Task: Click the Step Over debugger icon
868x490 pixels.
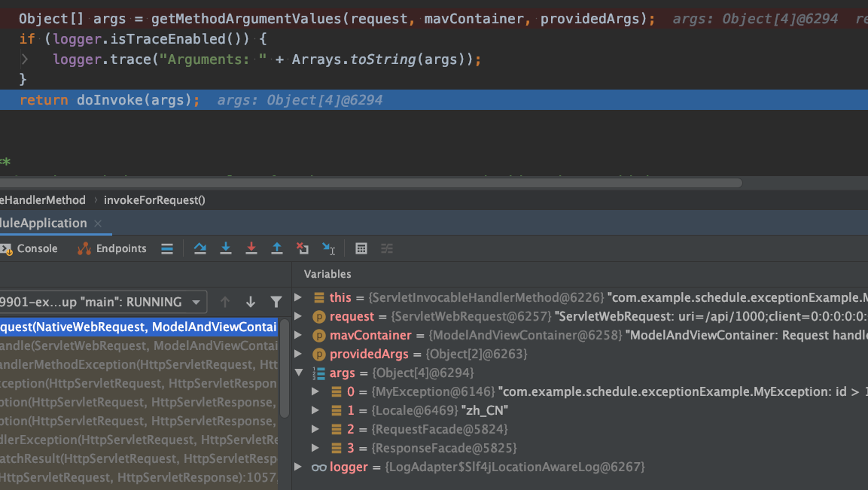Action: pos(199,248)
